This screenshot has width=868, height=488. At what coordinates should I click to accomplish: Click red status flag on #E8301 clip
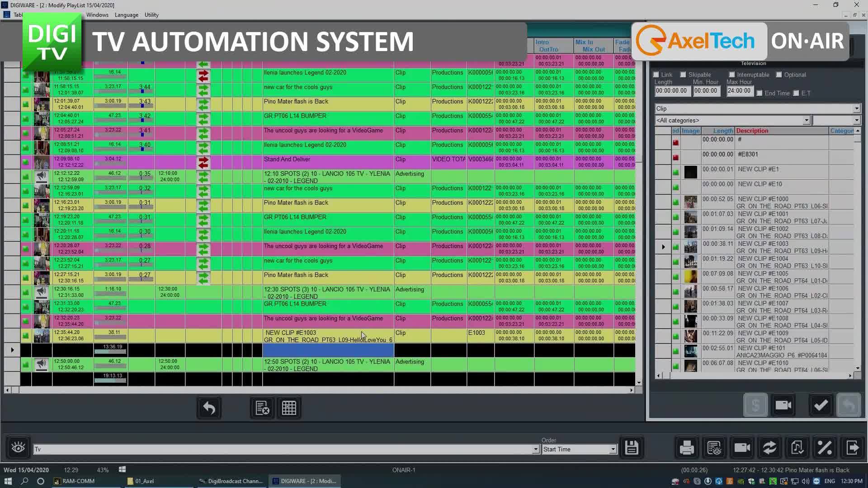click(x=676, y=157)
